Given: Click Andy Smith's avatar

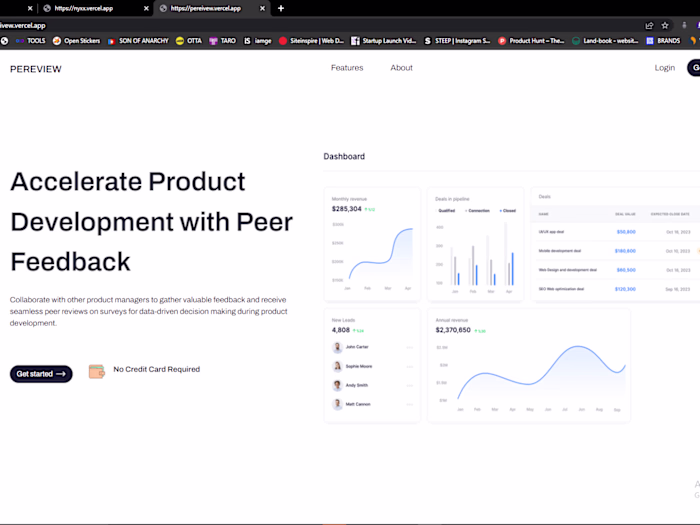Looking at the screenshot, I should [338, 385].
